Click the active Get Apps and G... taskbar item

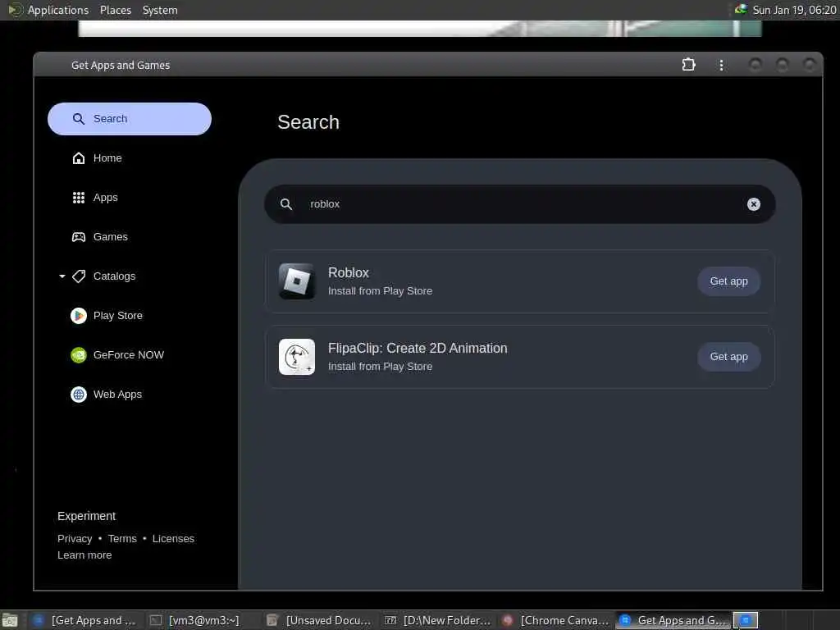tap(673, 620)
